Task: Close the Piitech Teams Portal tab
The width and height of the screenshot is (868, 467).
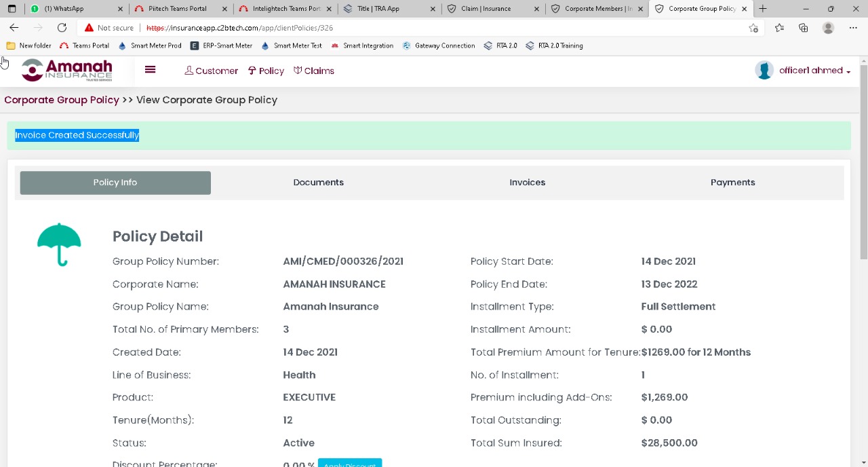Action: (224, 9)
